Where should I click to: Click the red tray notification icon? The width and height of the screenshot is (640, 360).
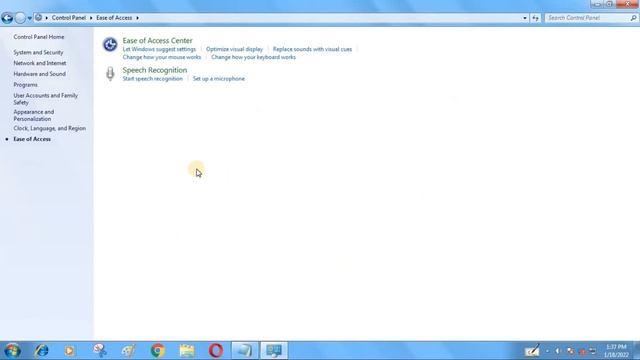[582, 351]
